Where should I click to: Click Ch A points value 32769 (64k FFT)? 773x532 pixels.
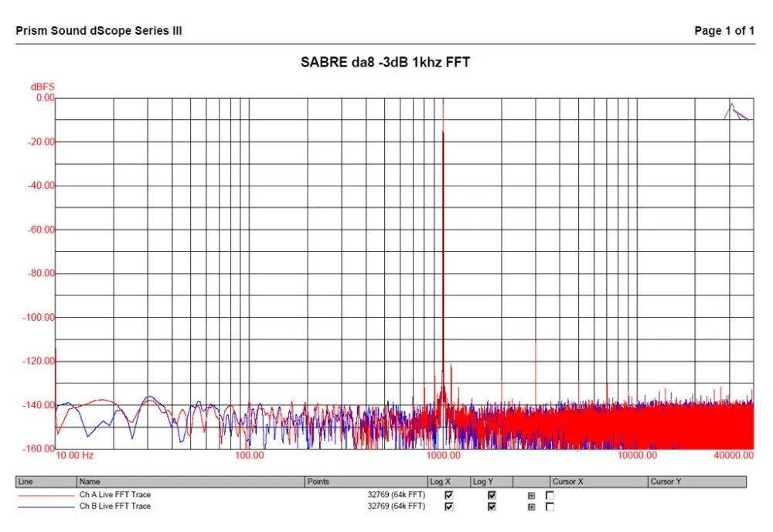(396, 495)
